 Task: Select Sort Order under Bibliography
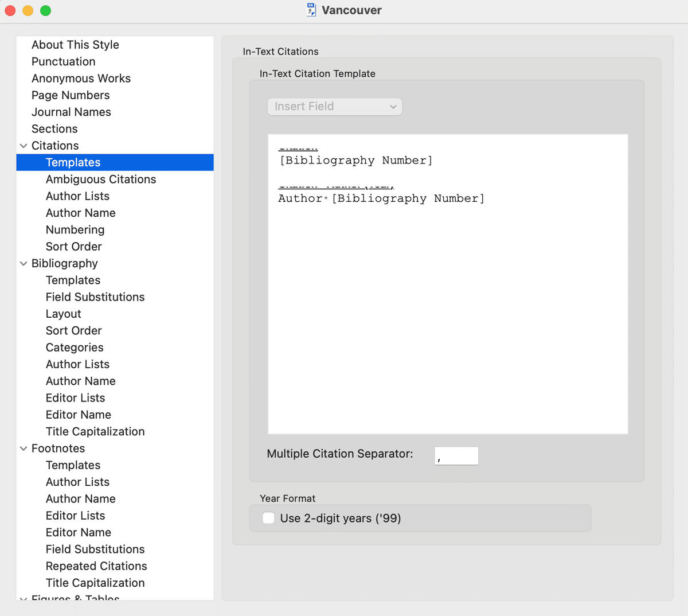(x=73, y=331)
